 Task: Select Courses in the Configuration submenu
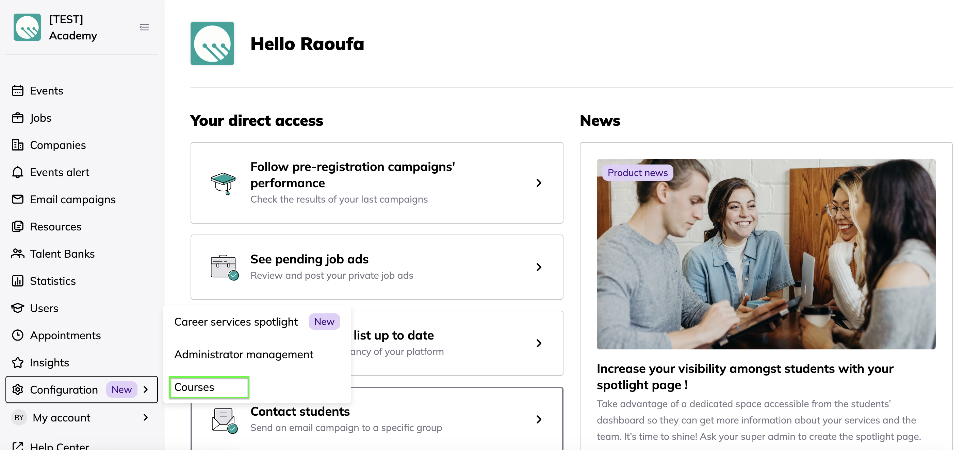194,387
